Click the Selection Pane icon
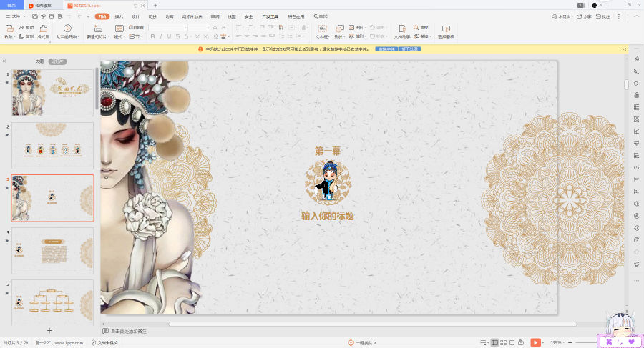 [x=446, y=29]
